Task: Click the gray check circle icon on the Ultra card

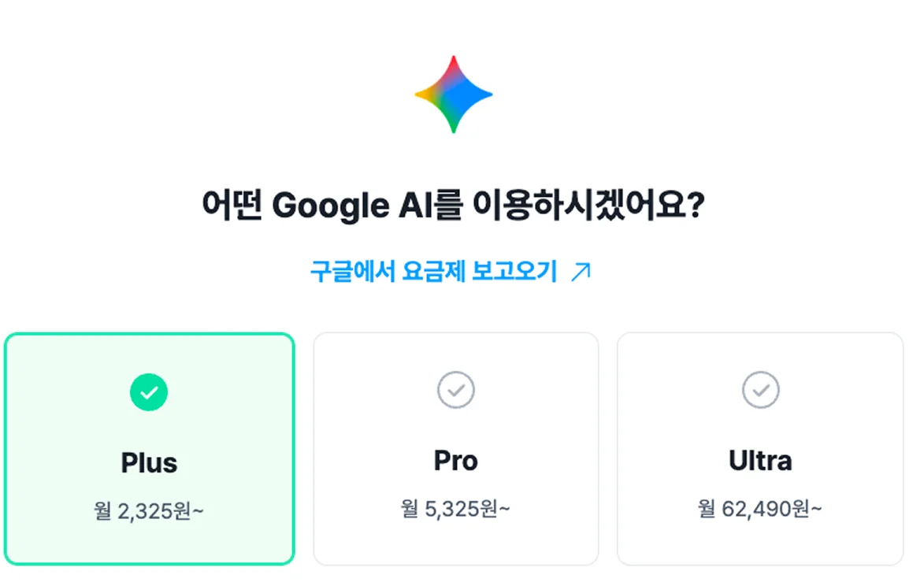Action: click(x=759, y=388)
